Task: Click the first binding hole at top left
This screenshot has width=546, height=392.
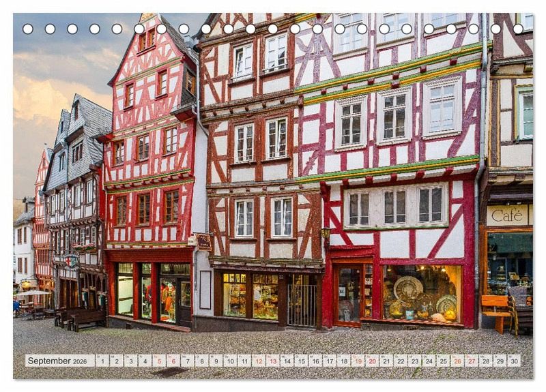Action: [28, 29]
